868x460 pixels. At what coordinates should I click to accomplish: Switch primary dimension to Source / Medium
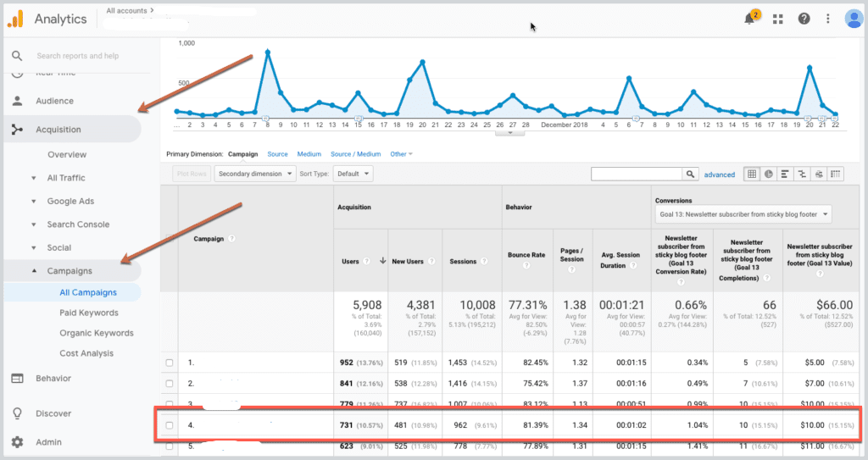coord(355,154)
